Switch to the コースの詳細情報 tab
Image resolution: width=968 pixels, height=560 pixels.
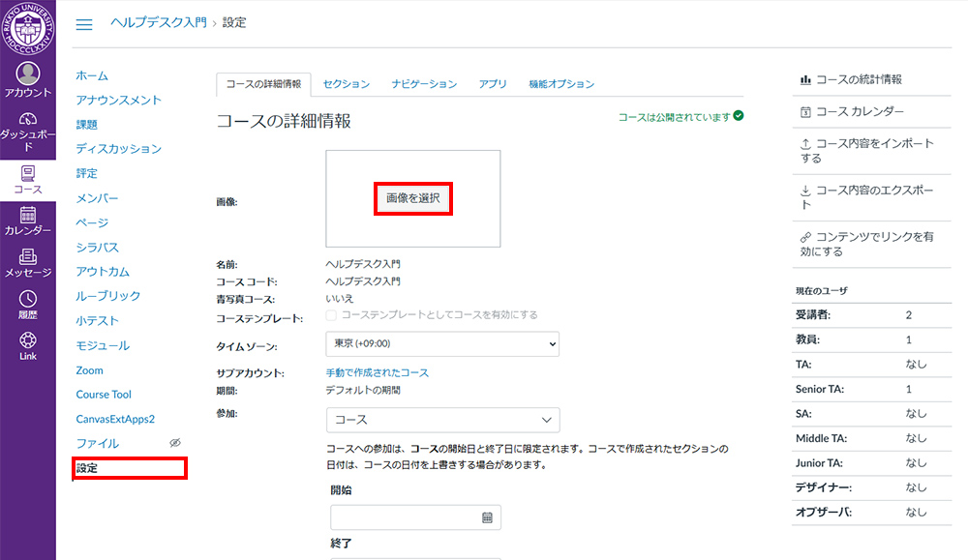[x=263, y=84]
